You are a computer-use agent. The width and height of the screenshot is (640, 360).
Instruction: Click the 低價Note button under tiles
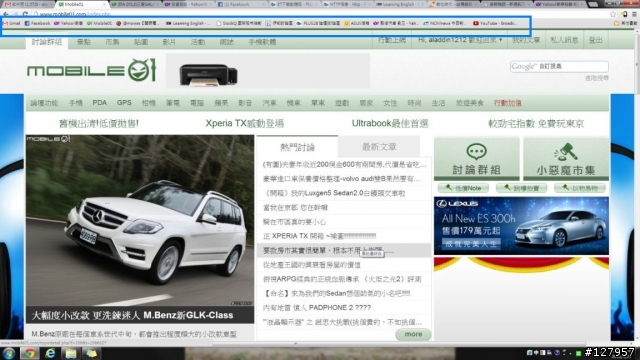click(463, 188)
